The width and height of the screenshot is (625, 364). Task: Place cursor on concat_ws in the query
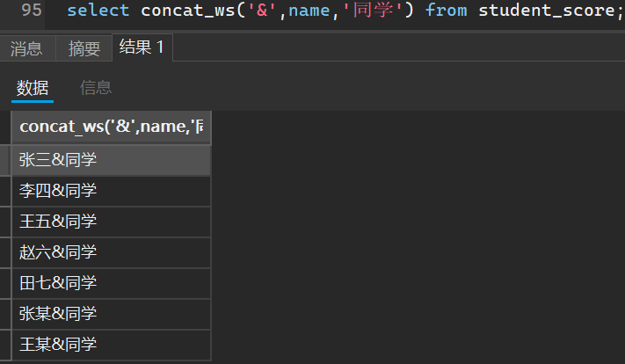pyautogui.click(x=188, y=11)
